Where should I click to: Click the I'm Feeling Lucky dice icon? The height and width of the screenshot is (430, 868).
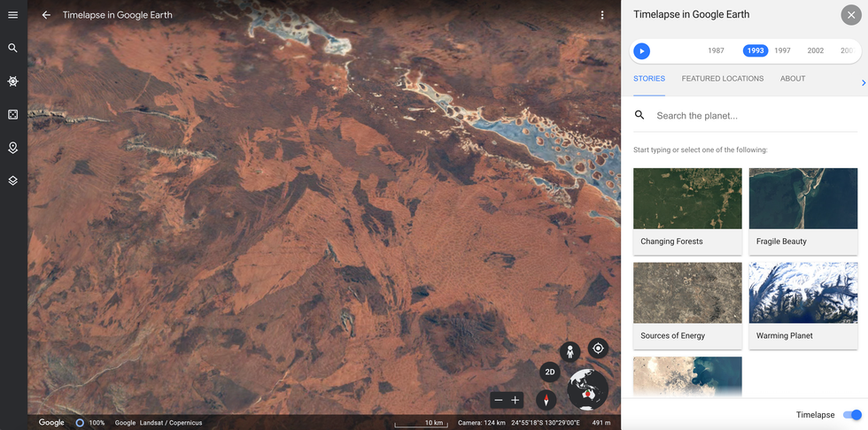pos(12,114)
